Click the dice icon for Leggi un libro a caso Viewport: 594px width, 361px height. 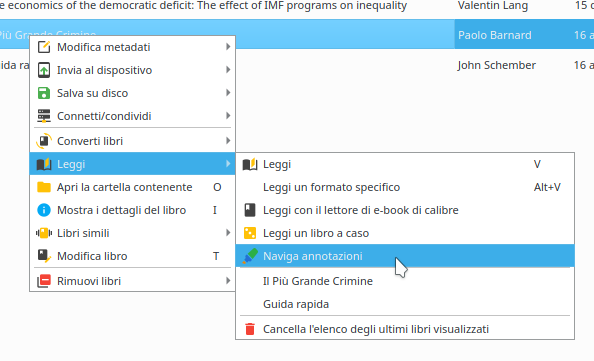point(250,233)
